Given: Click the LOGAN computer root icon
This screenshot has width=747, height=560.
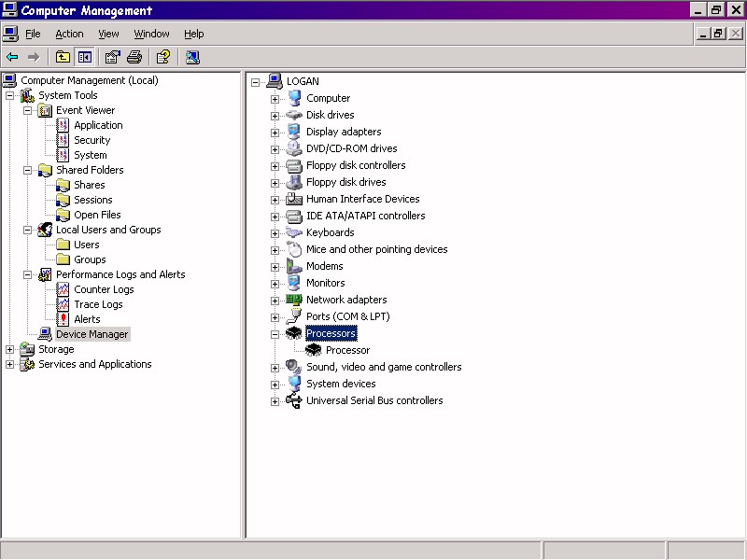Looking at the screenshot, I should point(275,81).
